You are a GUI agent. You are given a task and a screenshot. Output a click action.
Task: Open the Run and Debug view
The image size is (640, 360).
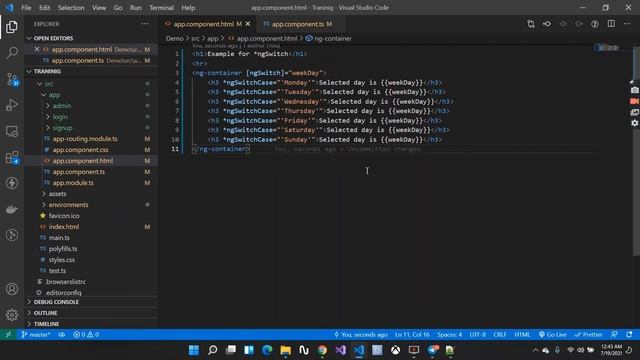click(x=12, y=105)
